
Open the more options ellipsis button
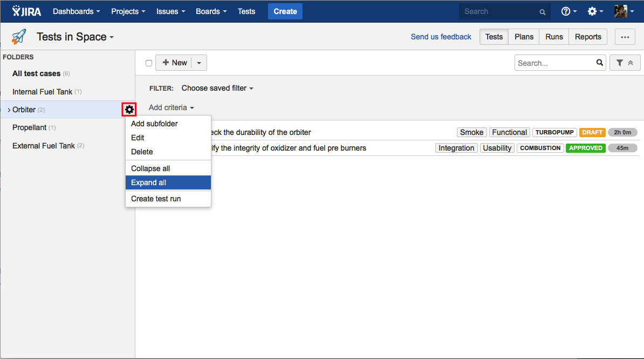tap(625, 37)
